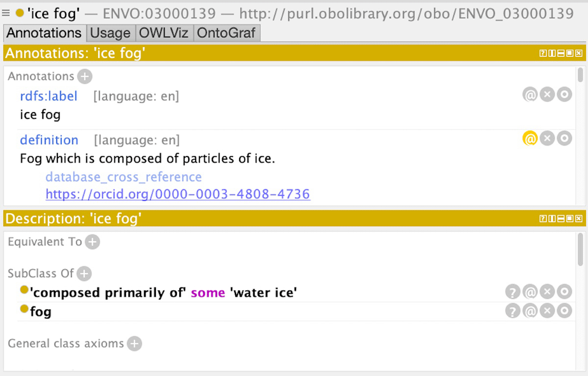
Task: Delete the fog superclass axiom
Action: [x=547, y=311]
